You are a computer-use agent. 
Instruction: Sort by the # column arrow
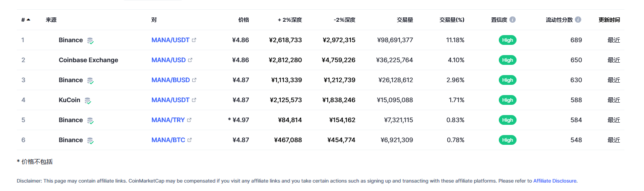(x=28, y=20)
